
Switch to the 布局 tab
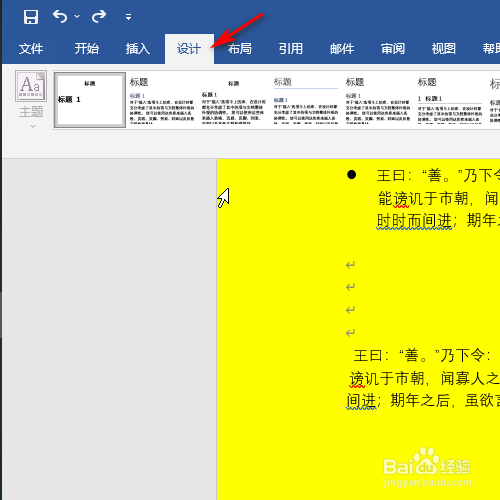coord(240,49)
